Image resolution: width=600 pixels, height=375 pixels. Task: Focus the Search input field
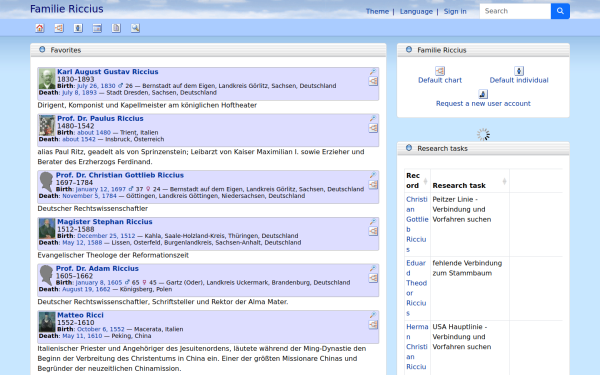click(x=515, y=11)
